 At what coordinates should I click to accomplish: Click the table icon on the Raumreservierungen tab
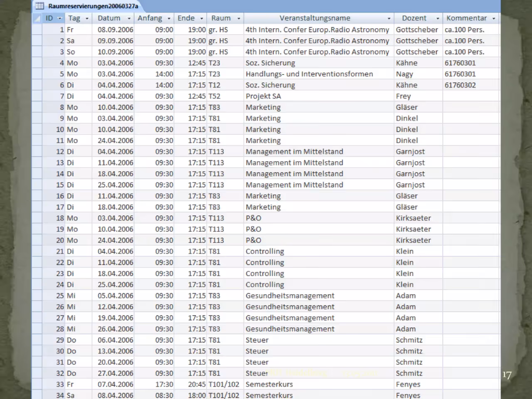coord(39,6)
